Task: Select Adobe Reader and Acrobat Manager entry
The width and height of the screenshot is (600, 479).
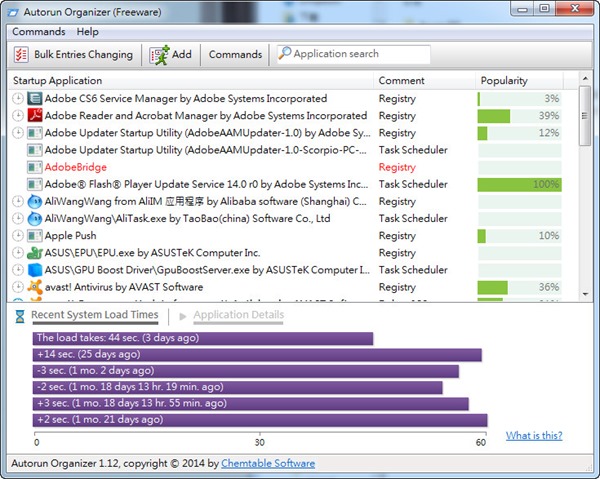Action: tap(206, 116)
